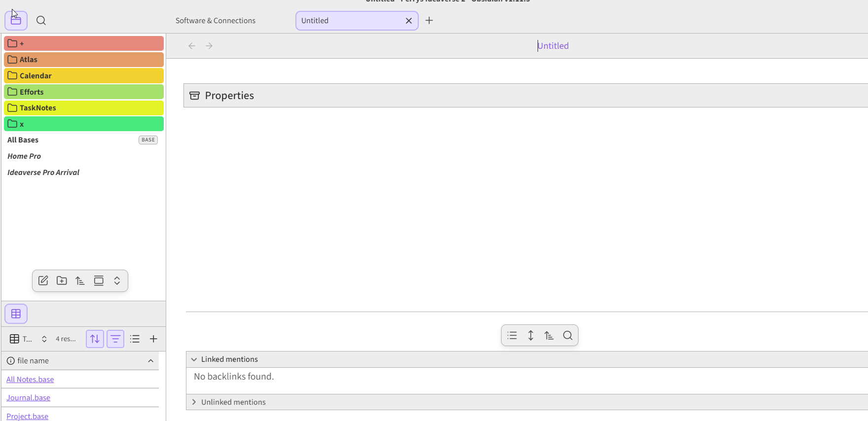
Task: Open the Journal.base link
Action: pyautogui.click(x=28, y=398)
